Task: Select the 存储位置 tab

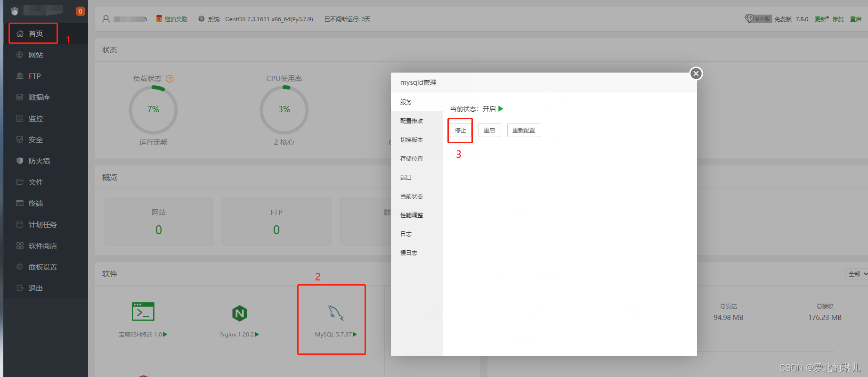Action: coord(417,158)
